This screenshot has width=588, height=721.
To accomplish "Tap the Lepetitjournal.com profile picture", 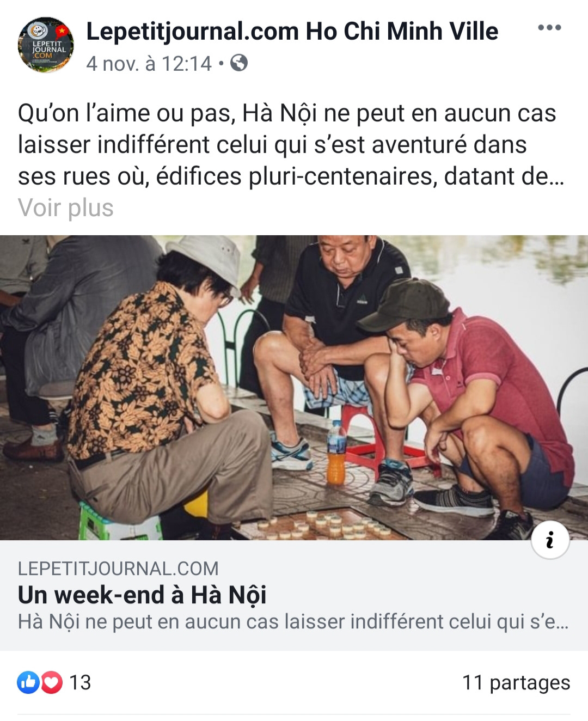I will pos(46,45).
